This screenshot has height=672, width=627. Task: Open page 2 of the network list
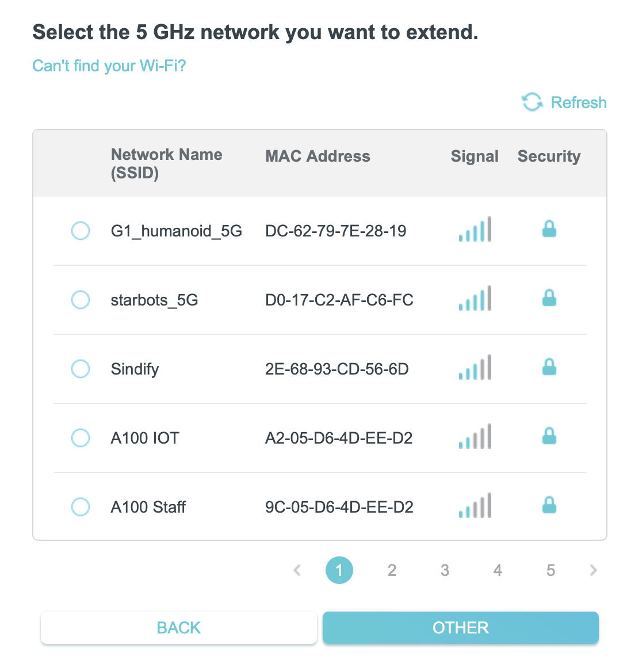(392, 570)
